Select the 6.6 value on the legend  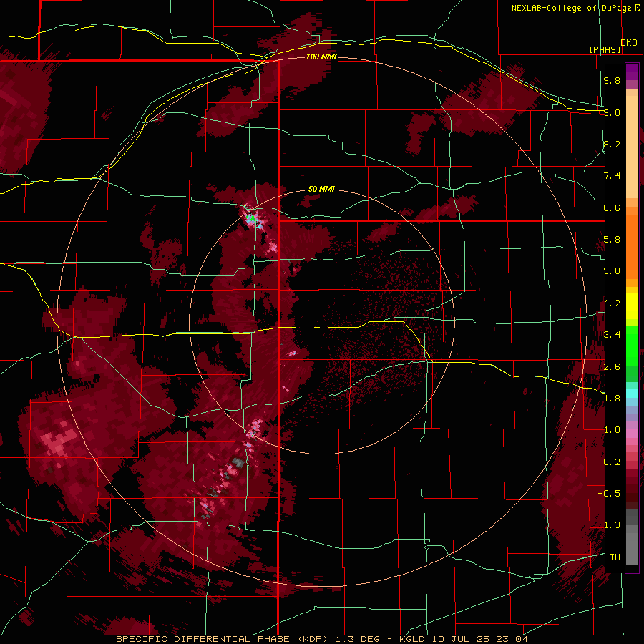(612, 208)
